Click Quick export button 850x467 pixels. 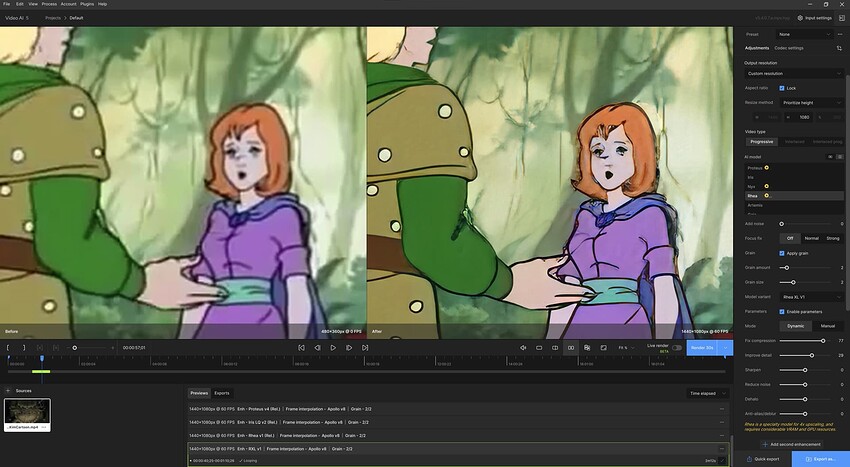763,459
